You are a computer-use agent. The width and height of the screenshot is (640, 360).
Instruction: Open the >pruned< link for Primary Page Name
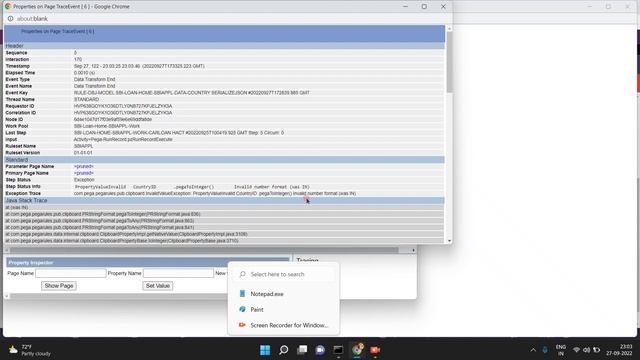pyautogui.click(x=84, y=173)
